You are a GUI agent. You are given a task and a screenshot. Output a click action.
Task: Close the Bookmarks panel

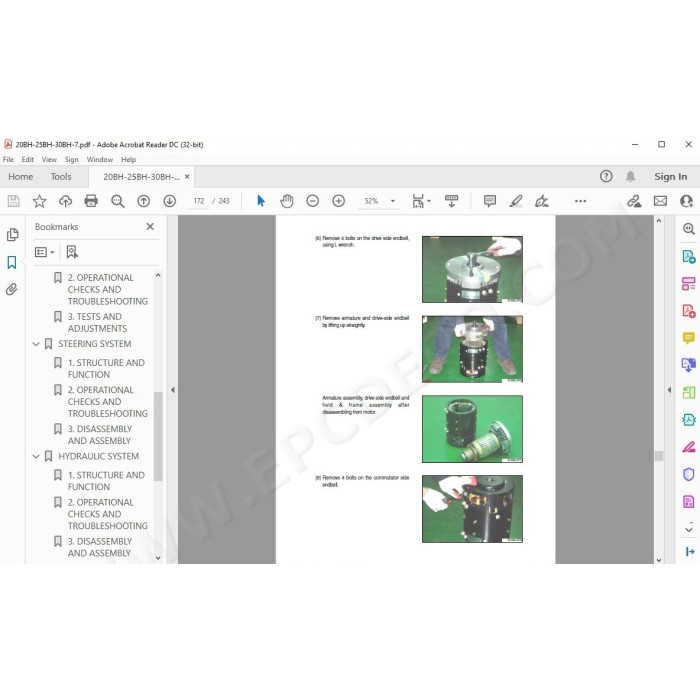point(150,226)
